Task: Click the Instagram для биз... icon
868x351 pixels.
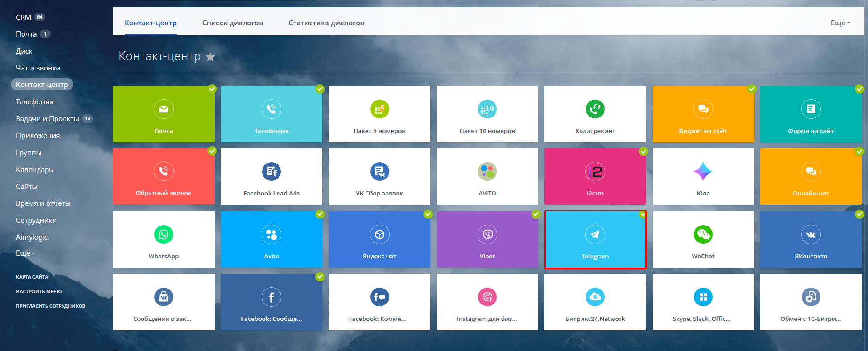Action: coord(487,297)
